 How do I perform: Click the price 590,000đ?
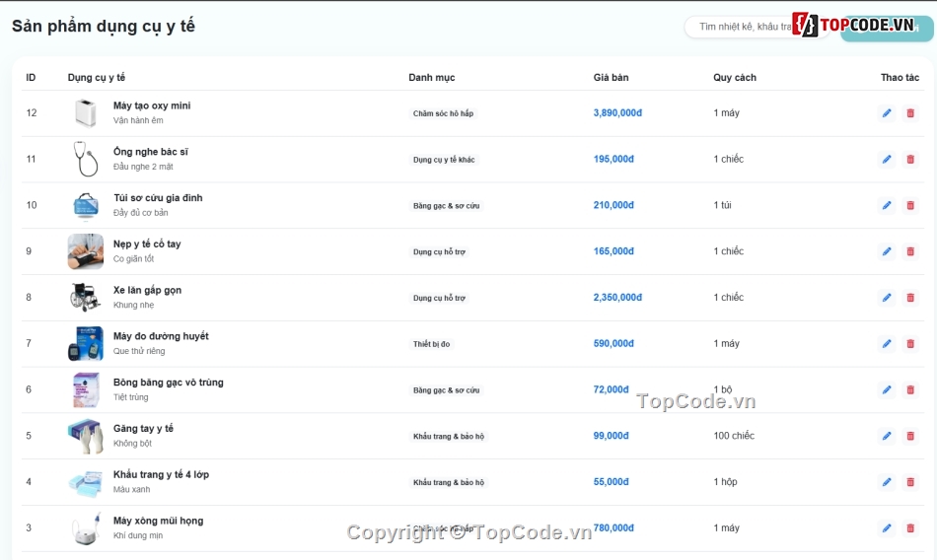click(x=613, y=343)
